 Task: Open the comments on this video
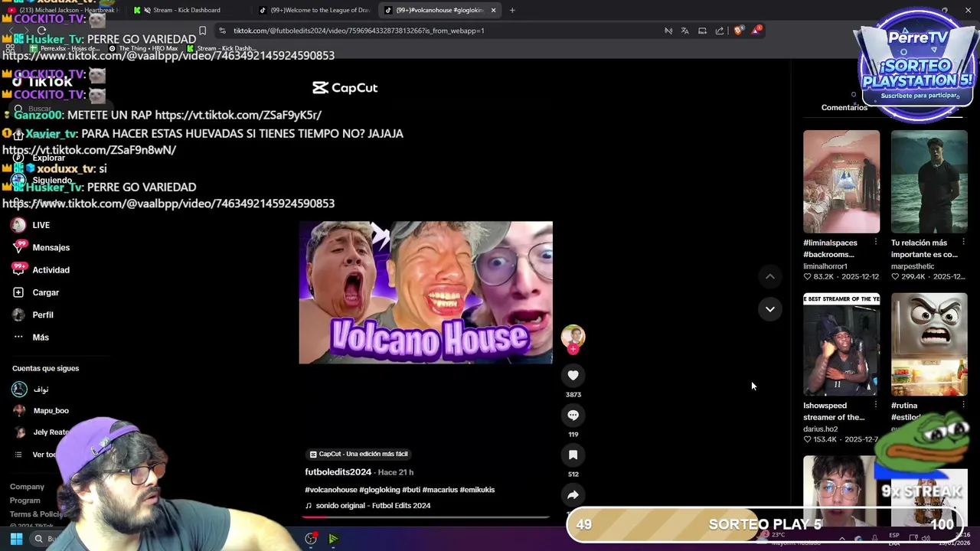(573, 415)
